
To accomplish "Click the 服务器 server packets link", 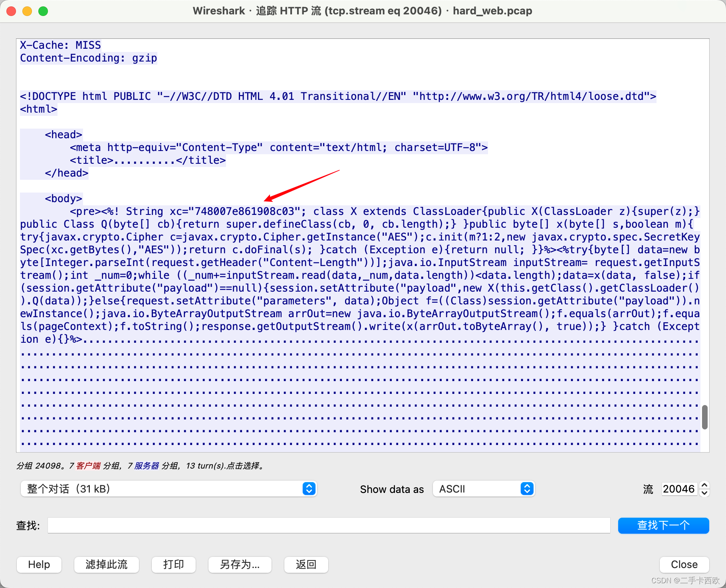I will (147, 466).
